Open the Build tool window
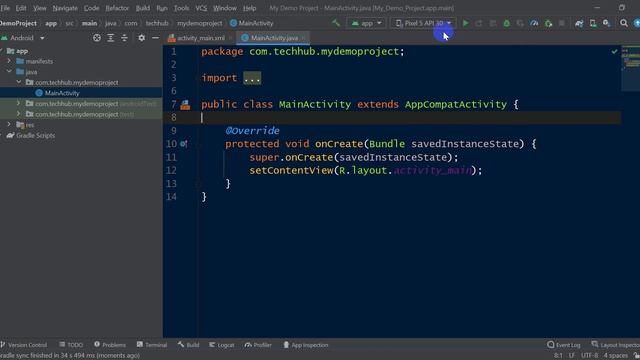 [x=188, y=345]
